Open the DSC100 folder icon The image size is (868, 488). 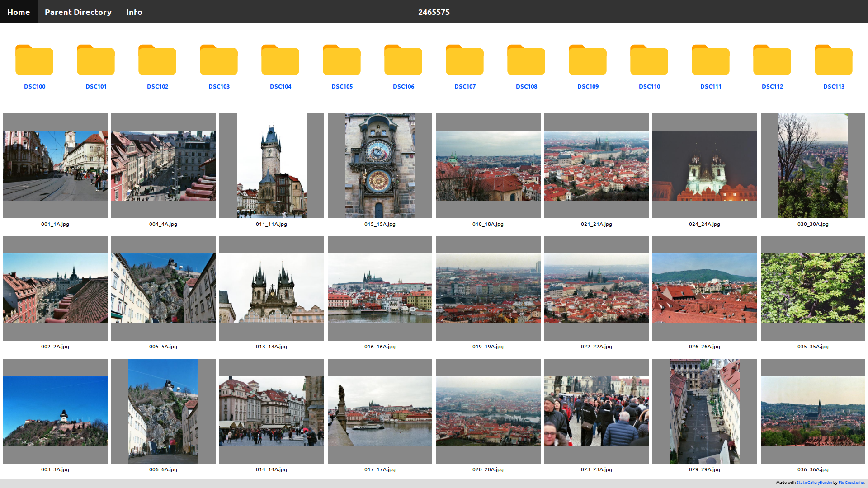point(34,59)
